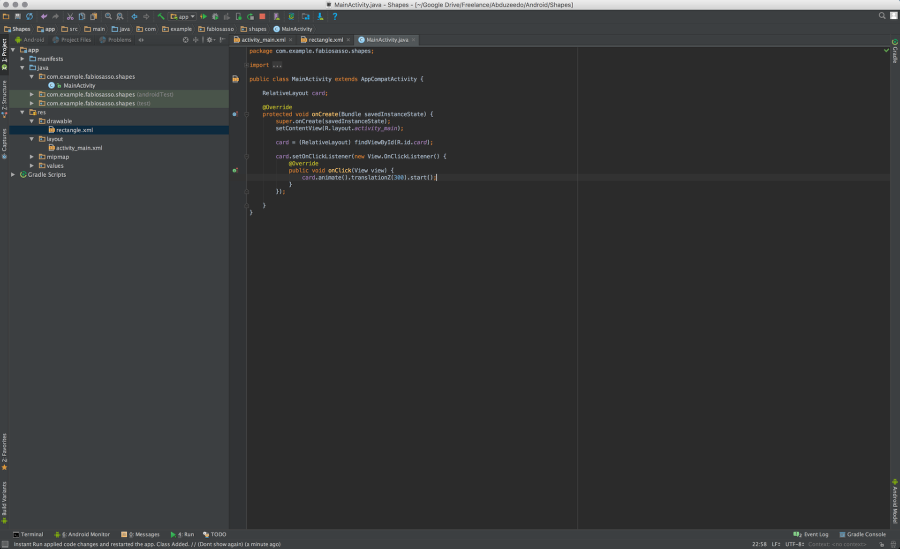Image resolution: width=900 pixels, height=549 pixels.
Task: Click the scroll from source target icon
Action: tap(185, 40)
